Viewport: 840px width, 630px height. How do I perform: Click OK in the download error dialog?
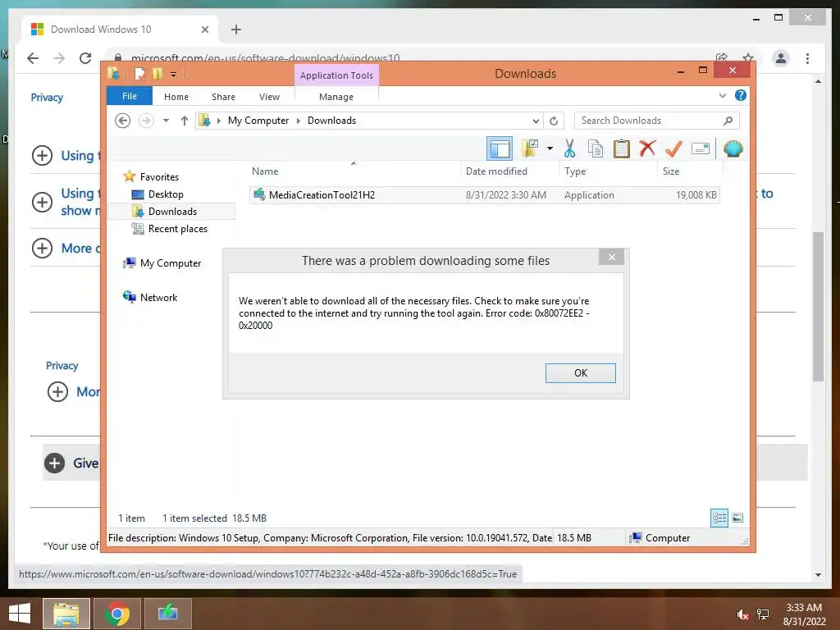pyautogui.click(x=580, y=373)
